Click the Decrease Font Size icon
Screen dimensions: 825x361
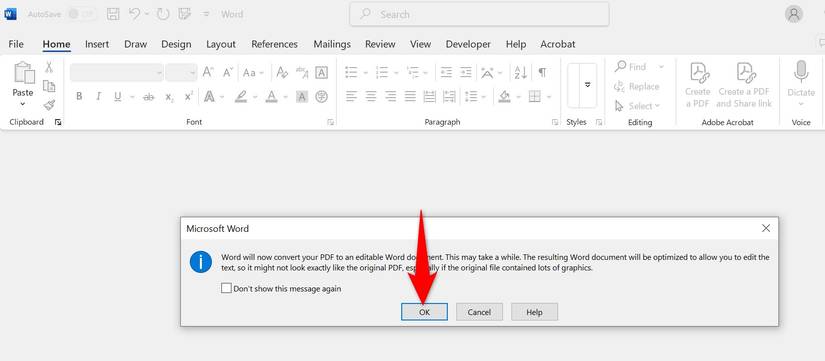(x=227, y=73)
